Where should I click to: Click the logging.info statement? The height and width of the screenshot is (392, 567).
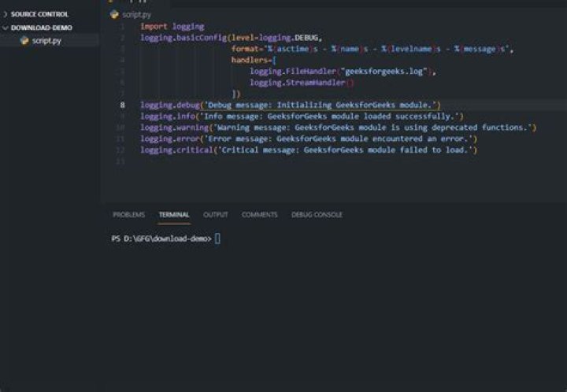tap(302, 116)
